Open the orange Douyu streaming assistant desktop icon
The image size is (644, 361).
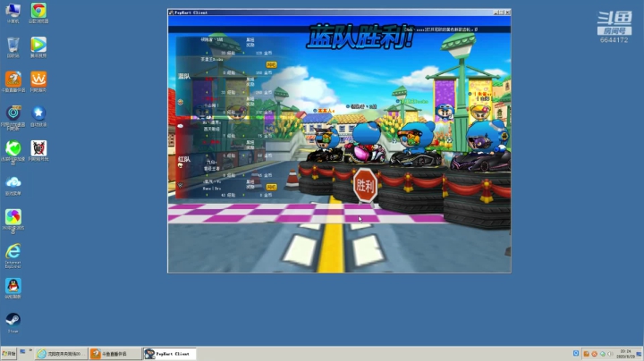click(13, 81)
